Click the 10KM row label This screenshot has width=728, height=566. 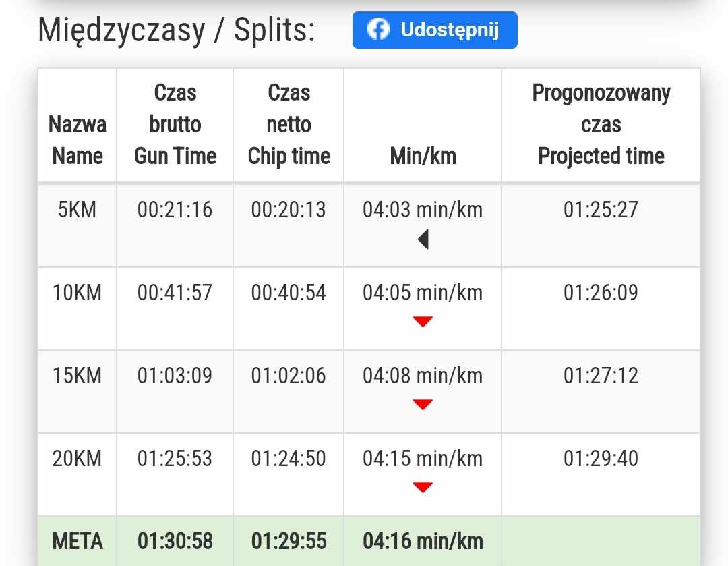click(78, 293)
